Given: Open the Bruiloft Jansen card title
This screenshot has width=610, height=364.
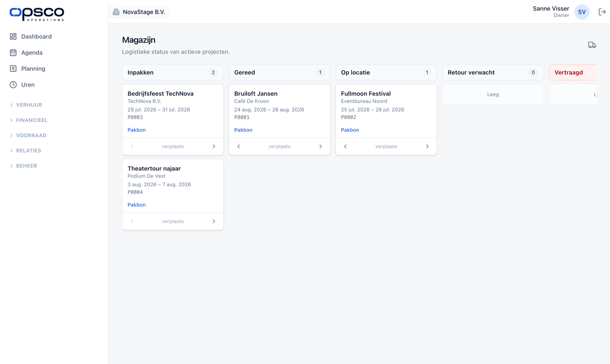Looking at the screenshot, I should coord(256,94).
